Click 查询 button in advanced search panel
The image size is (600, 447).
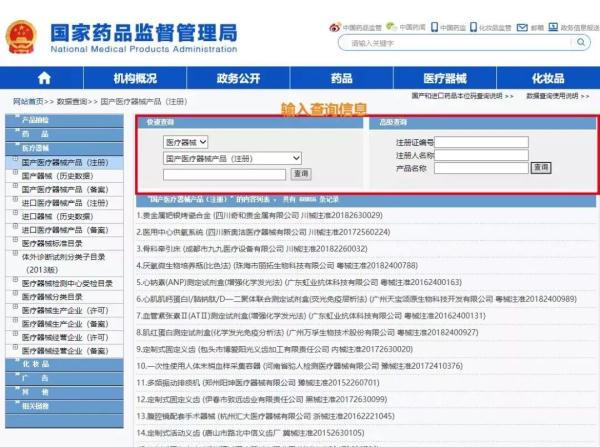point(540,167)
